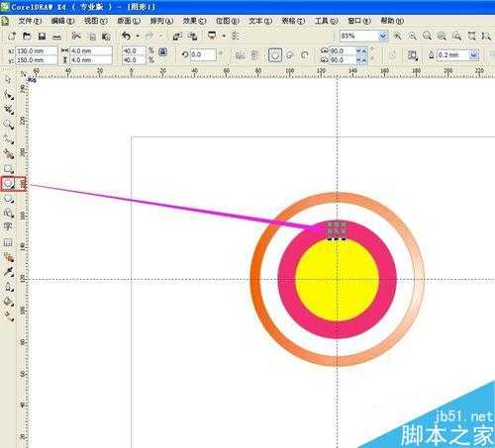Select the Table tool in toolbox

click(8, 242)
